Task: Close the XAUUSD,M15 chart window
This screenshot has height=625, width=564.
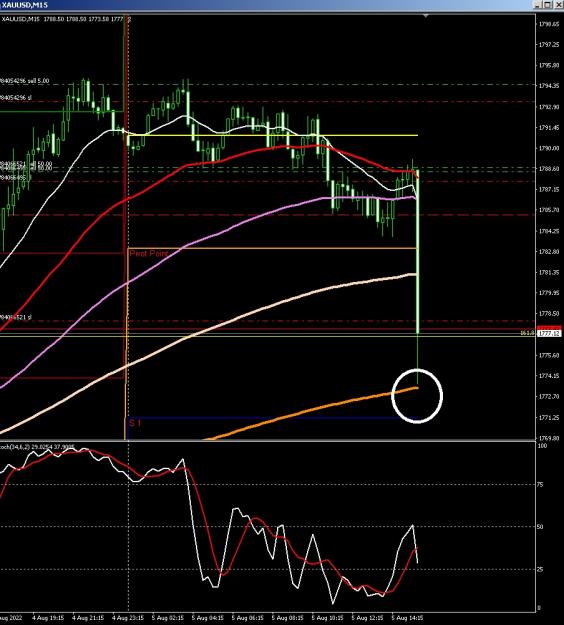Action: (558, 5)
